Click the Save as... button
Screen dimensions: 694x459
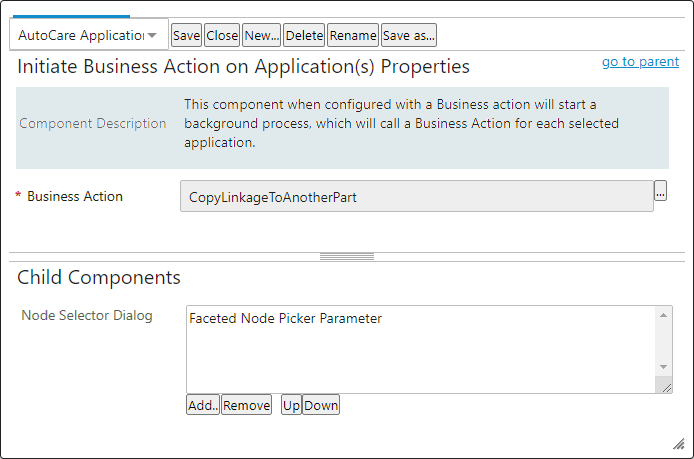coord(409,35)
